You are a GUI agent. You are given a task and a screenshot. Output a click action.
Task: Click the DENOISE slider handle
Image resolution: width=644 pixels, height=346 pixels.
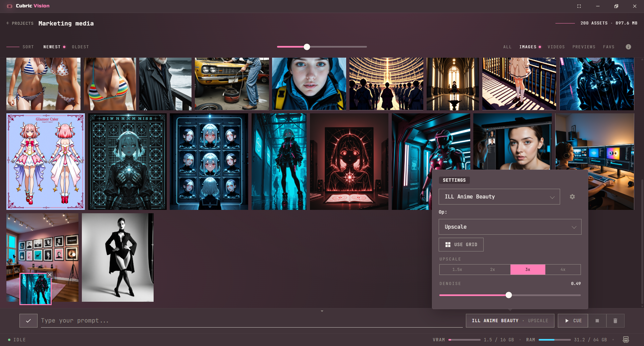tap(509, 295)
